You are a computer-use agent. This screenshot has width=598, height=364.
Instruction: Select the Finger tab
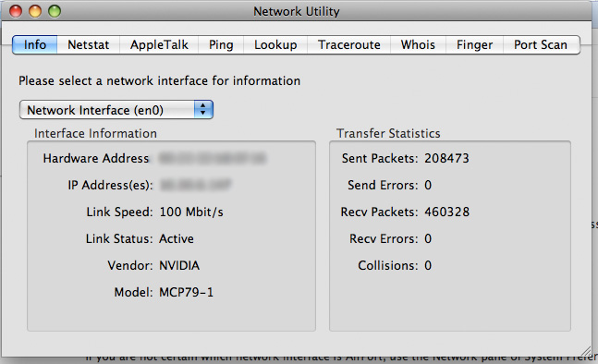(x=474, y=45)
